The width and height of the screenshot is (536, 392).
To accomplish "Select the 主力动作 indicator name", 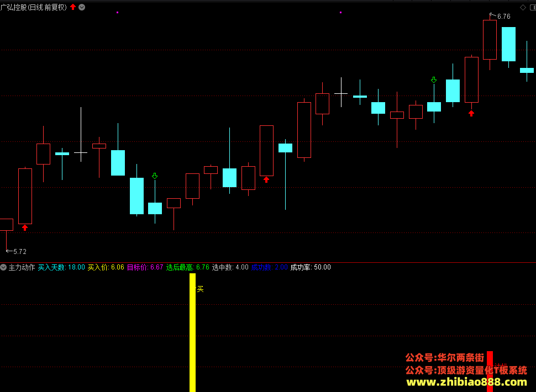I will pyautogui.click(x=22, y=267).
